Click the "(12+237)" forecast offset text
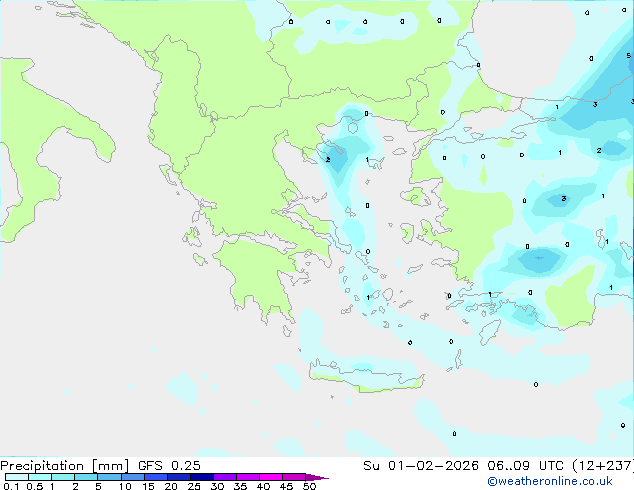The width and height of the screenshot is (634, 490). tap(603, 466)
